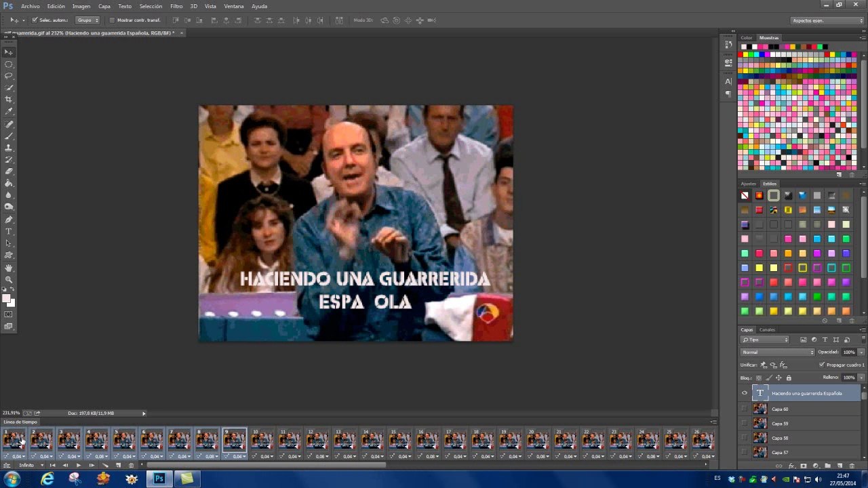Select the Elliptical Marquee tool

pyautogui.click(x=9, y=64)
